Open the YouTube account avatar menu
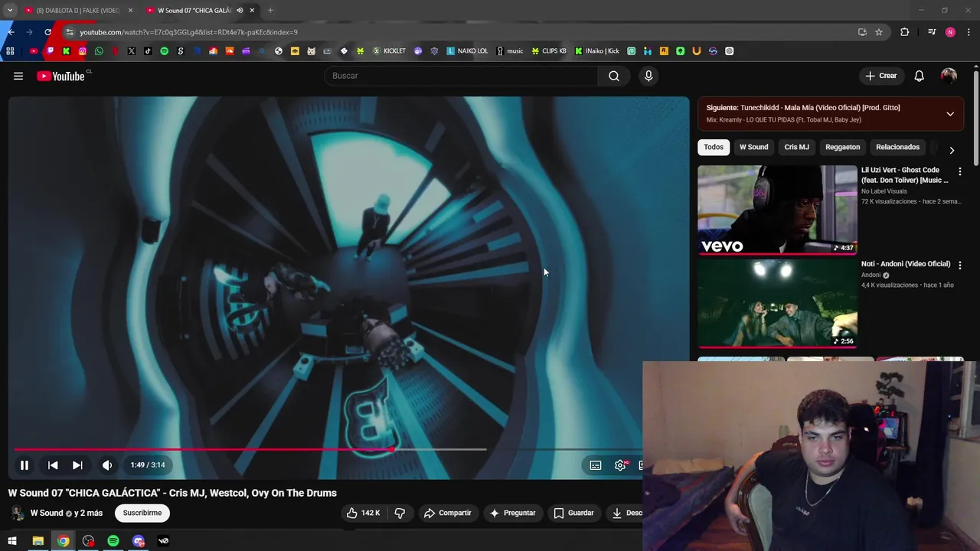 pyautogui.click(x=949, y=76)
